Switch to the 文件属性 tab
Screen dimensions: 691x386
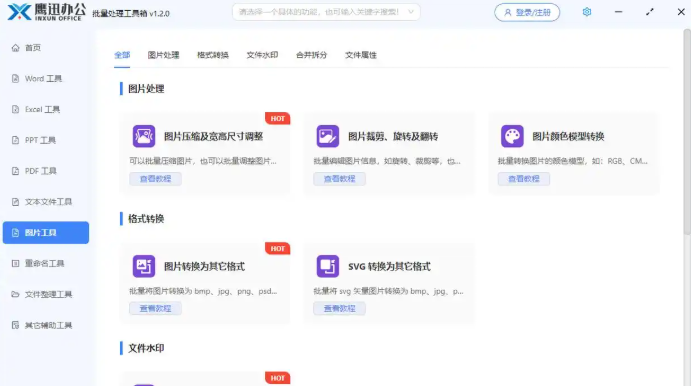tap(361, 55)
